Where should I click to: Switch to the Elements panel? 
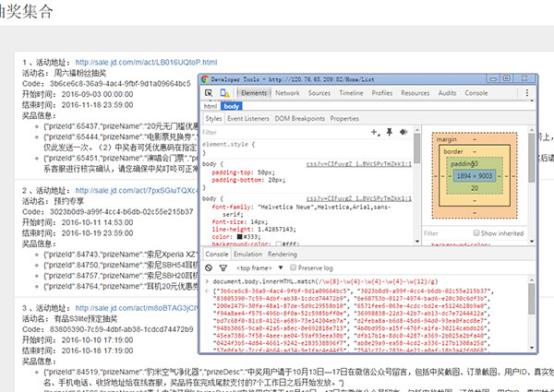(254, 93)
